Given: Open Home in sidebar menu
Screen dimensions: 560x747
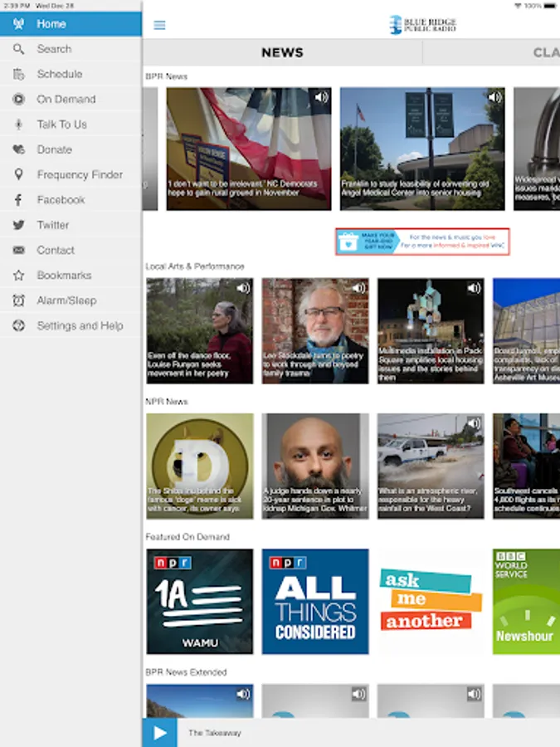Looking at the screenshot, I should tap(71, 24).
